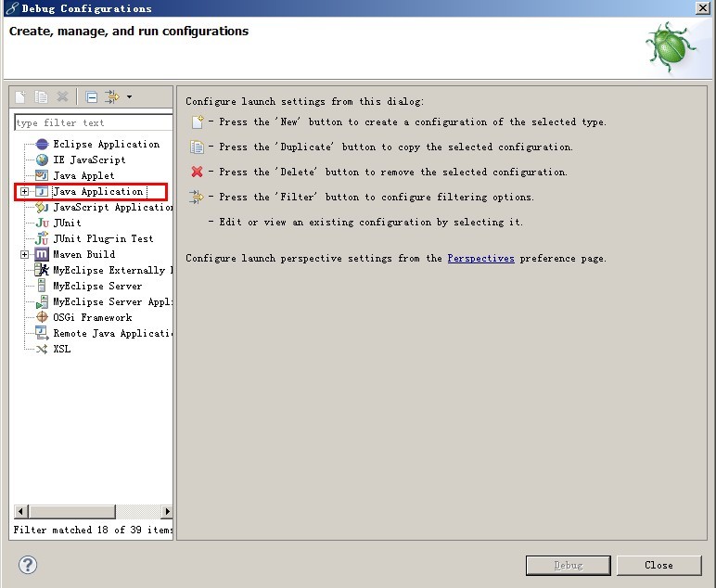Expand the Java Application tree node
This screenshot has height=588, width=716.
tap(25, 192)
